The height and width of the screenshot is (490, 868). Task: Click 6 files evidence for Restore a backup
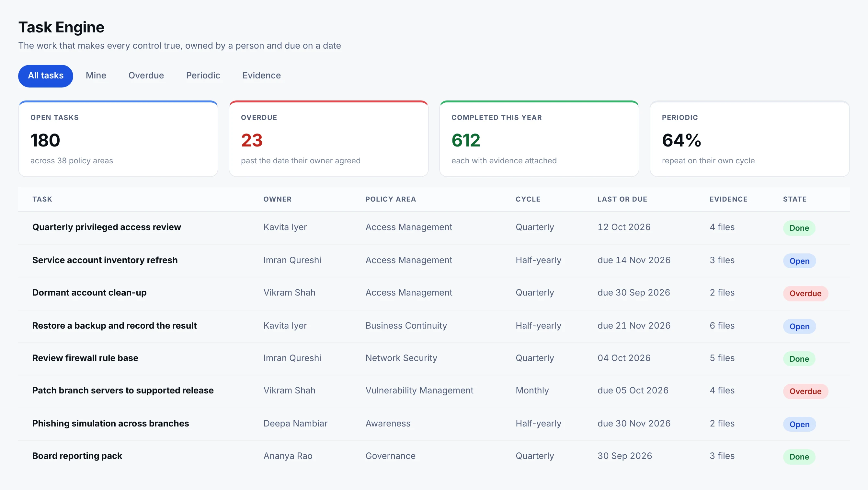(722, 325)
